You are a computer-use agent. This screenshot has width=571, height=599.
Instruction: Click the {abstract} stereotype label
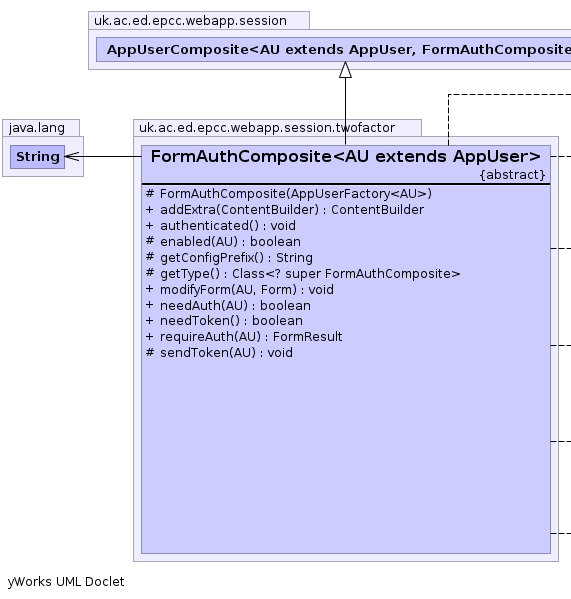click(x=513, y=175)
